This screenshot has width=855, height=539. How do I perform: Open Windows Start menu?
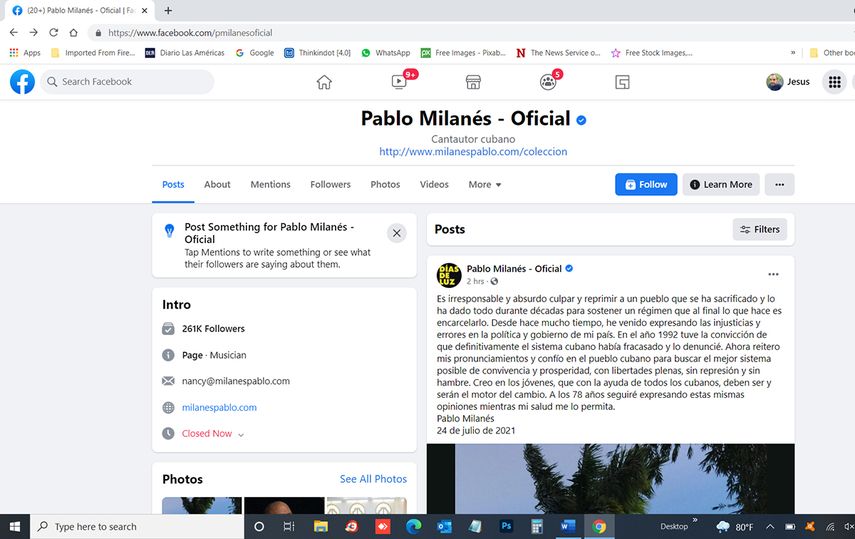tap(15, 526)
